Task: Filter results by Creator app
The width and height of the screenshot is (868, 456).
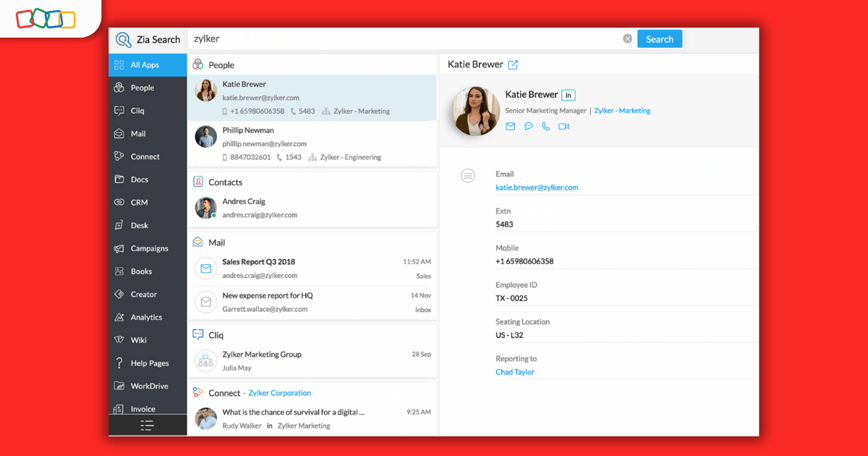Action: (x=148, y=295)
